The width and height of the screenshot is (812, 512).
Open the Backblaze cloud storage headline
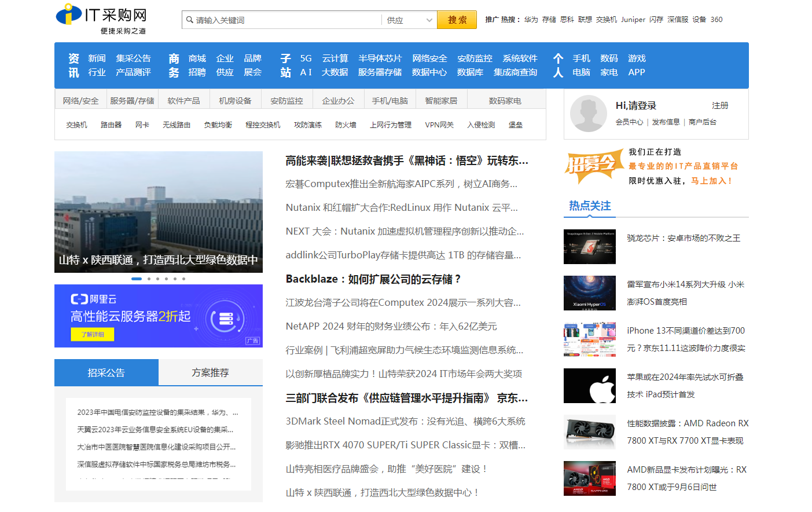(373, 279)
